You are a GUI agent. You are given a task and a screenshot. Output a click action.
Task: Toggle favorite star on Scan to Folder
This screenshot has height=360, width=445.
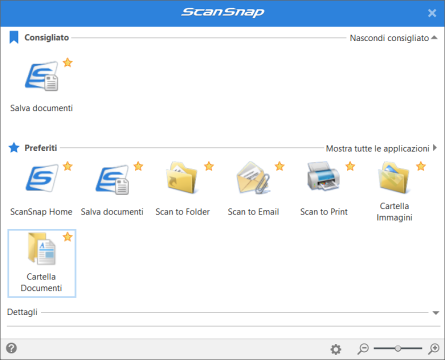pyautogui.click(x=209, y=166)
